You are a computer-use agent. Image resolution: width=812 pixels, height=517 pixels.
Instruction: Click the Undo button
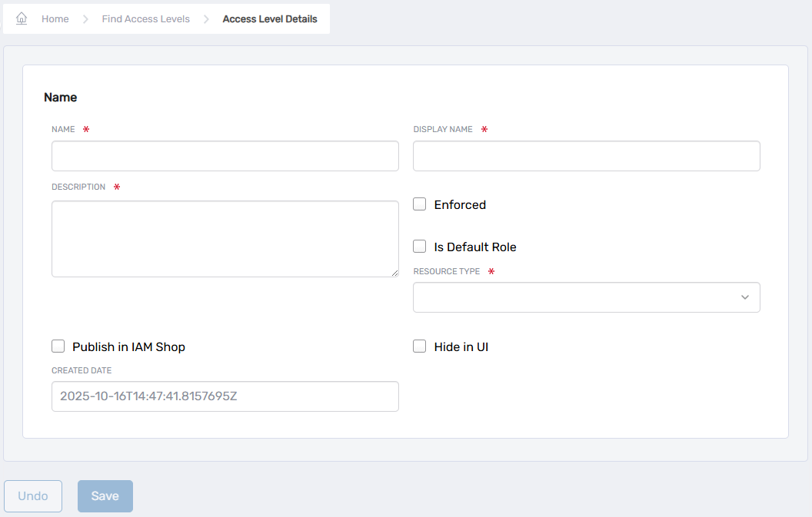(x=33, y=496)
